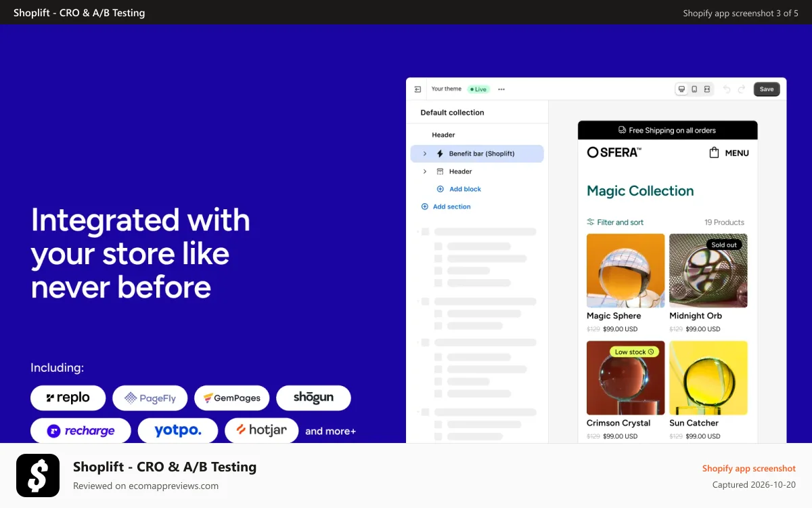Viewport: 812px width, 508px height.
Task: Click the Shogun integration badge
Action: point(313,398)
